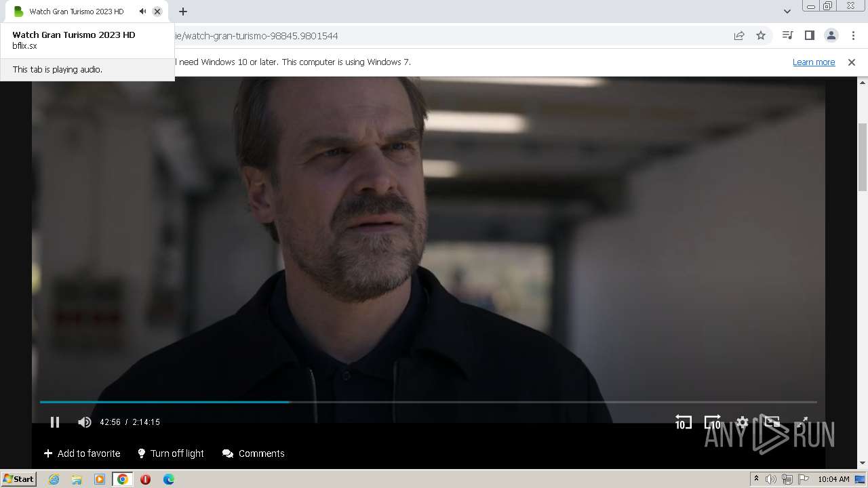The image size is (868, 488).
Task: Click the page scrollbar down arrow
Action: [863, 463]
